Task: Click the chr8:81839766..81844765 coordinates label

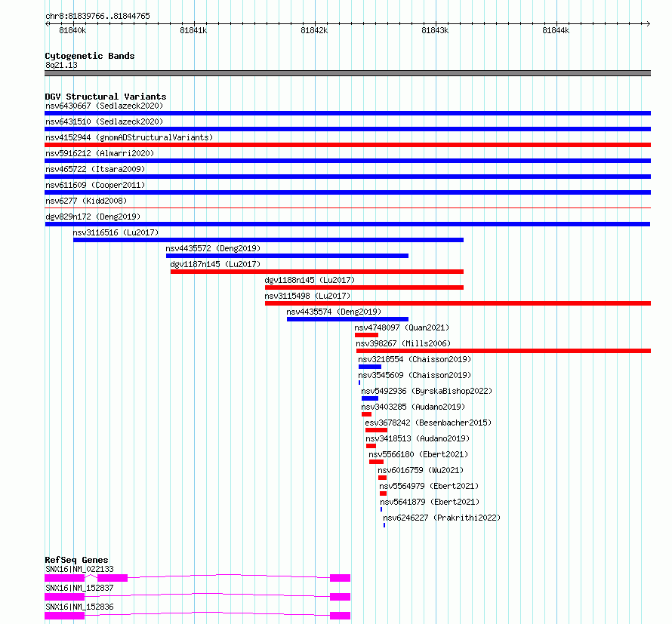Action: 97,16
